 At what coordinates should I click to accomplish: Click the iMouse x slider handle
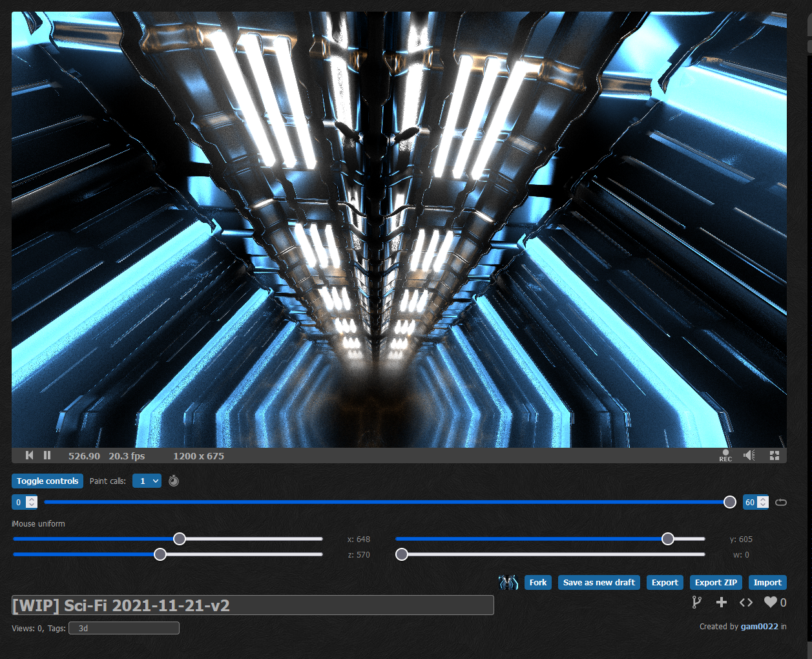[x=180, y=539]
